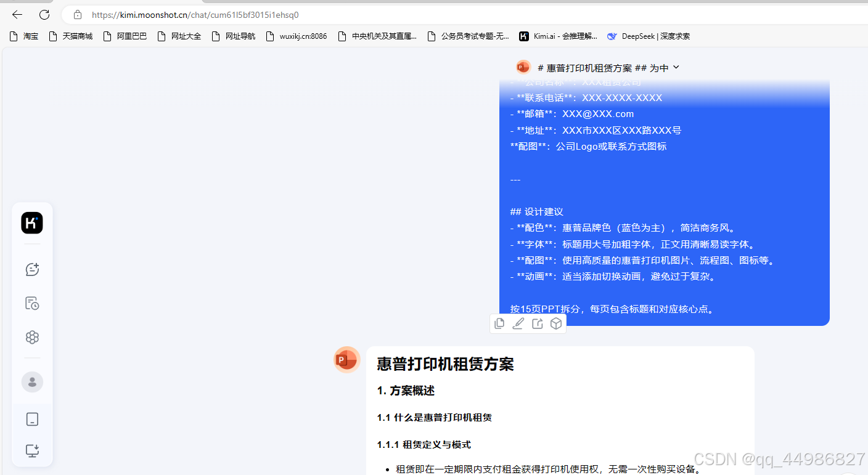The image size is (868, 475).
Task: Open 网址导航 bookmark
Action: pos(234,36)
